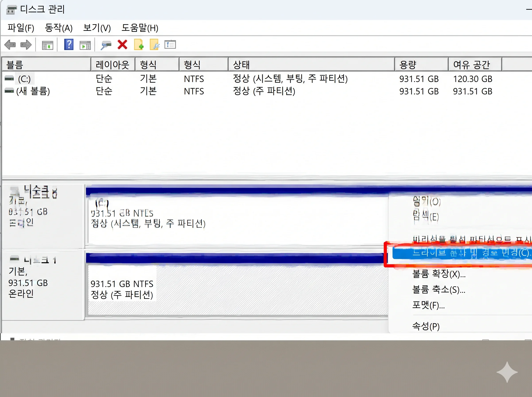
Task: Click the disk connect/rescan toolbar icon
Action: pyautogui.click(x=106, y=45)
